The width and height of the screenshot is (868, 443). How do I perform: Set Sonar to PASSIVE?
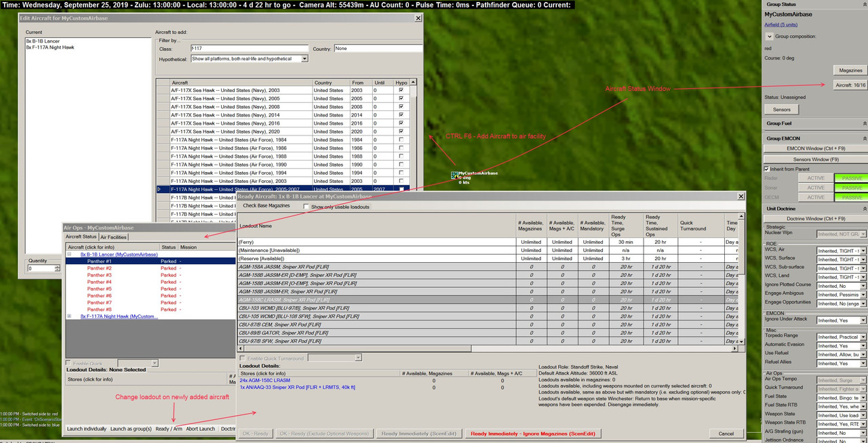[x=851, y=188]
